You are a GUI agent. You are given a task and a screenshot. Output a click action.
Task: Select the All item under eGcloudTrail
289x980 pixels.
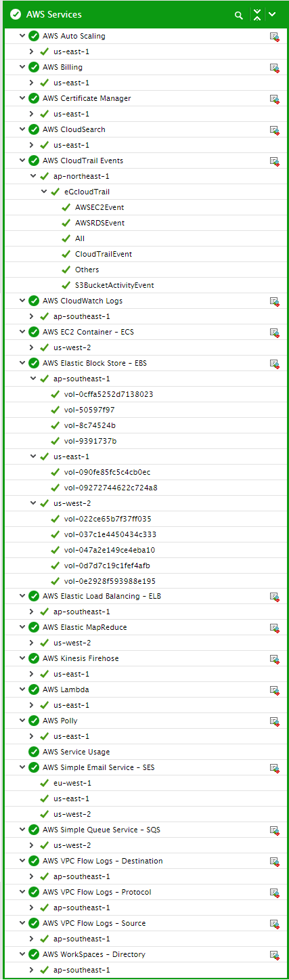pyautogui.click(x=80, y=238)
